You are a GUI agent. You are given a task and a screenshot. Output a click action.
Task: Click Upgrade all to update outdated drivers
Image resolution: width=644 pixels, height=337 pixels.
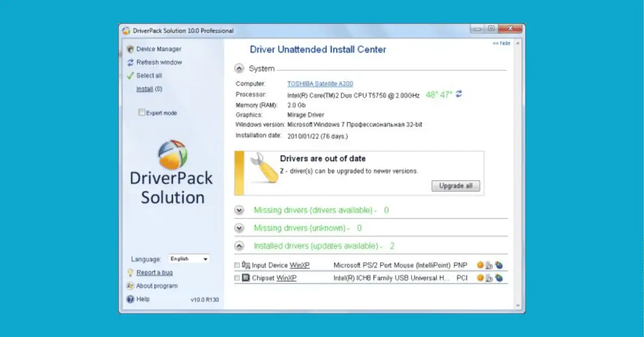pyautogui.click(x=456, y=186)
